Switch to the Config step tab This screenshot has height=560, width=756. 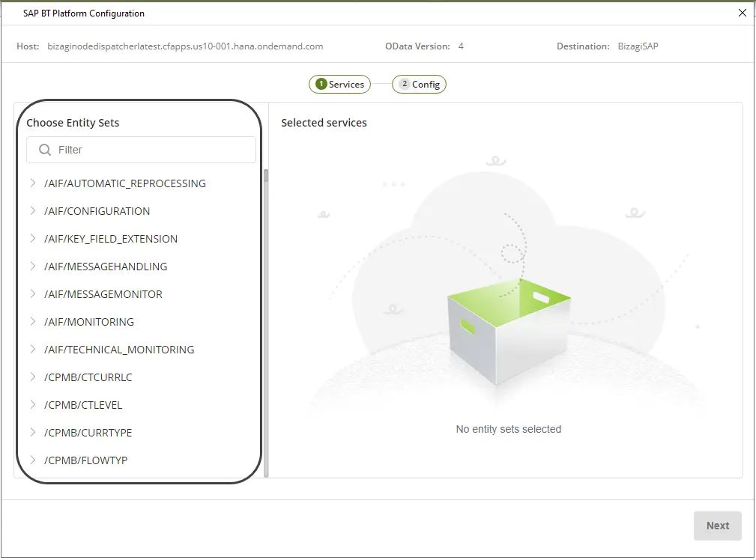(419, 85)
